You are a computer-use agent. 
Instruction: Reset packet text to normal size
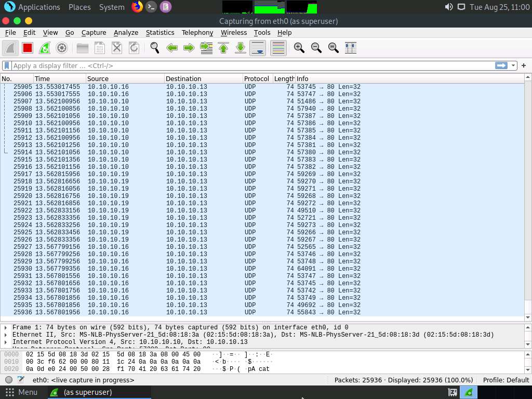click(x=334, y=48)
